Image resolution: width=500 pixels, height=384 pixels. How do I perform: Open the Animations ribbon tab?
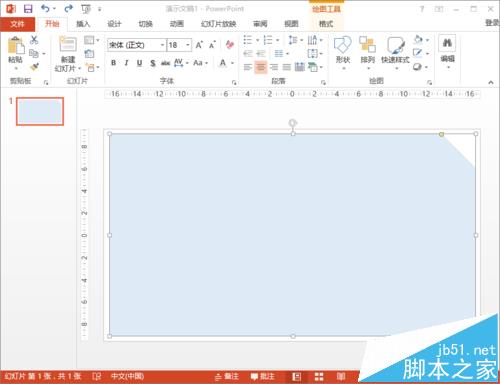[177, 24]
